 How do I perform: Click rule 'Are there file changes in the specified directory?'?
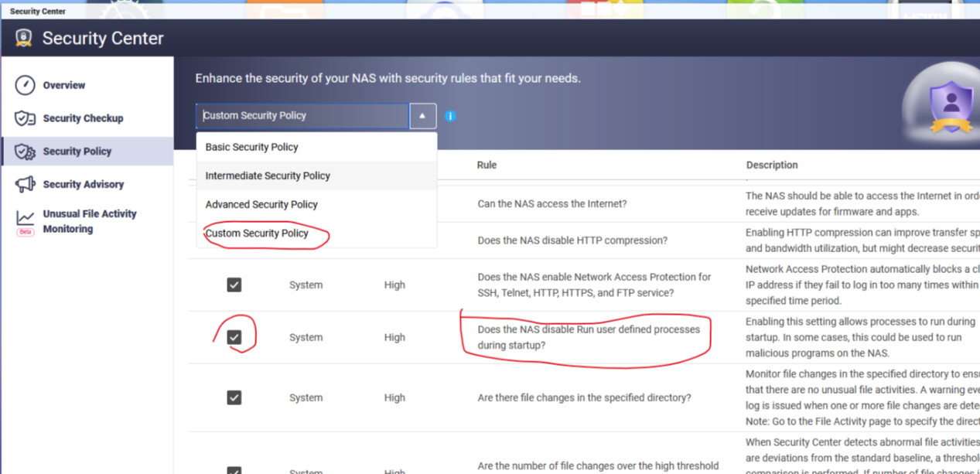pos(584,397)
